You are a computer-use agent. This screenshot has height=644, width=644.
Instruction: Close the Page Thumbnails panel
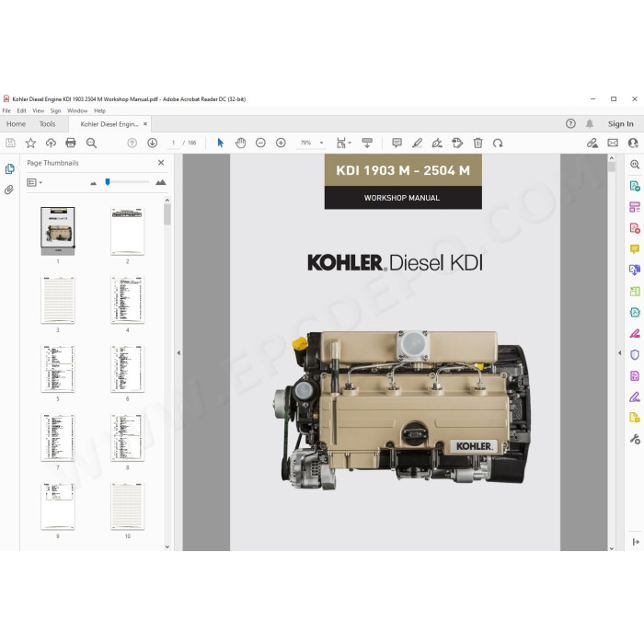161,163
